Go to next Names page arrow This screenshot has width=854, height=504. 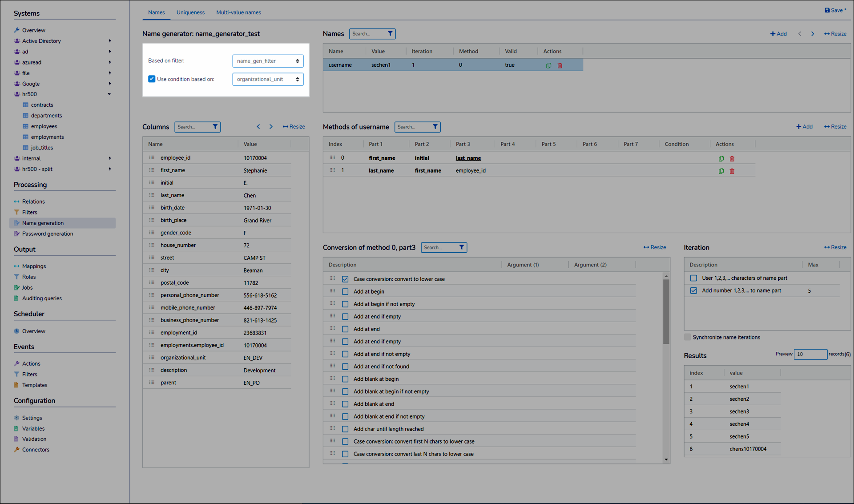[x=812, y=34]
